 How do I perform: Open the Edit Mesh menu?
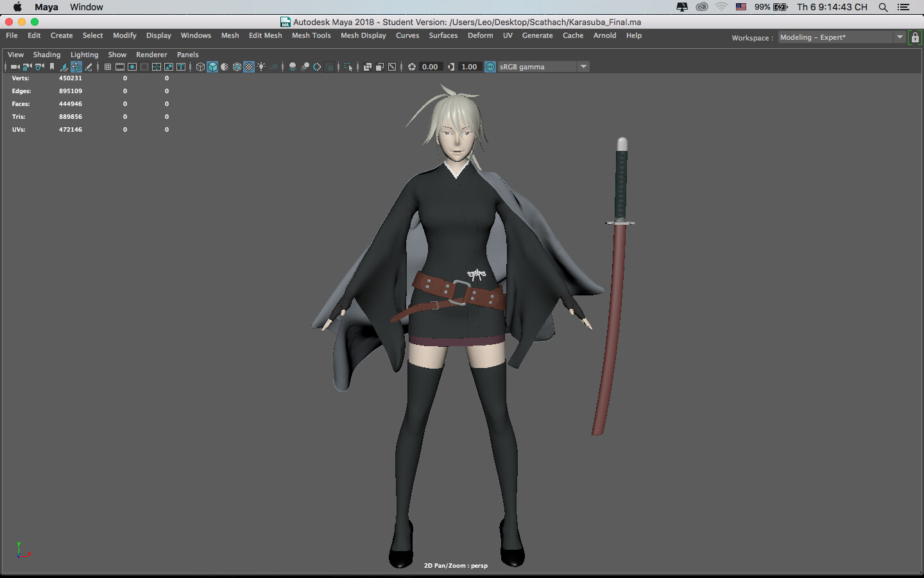266,35
